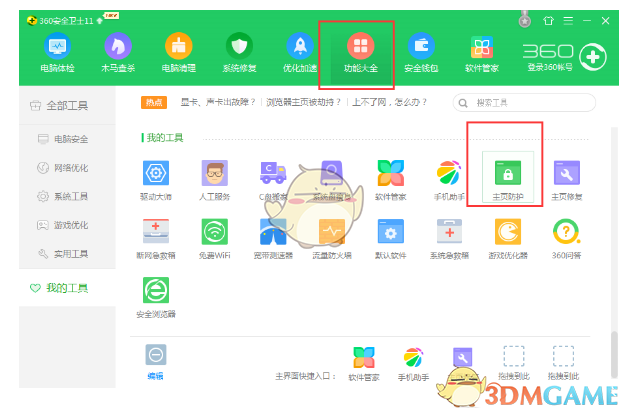The height and width of the screenshot is (414, 629).
Task: Select 网络优化 category in sidebar
Action: (x=67, y=168)
